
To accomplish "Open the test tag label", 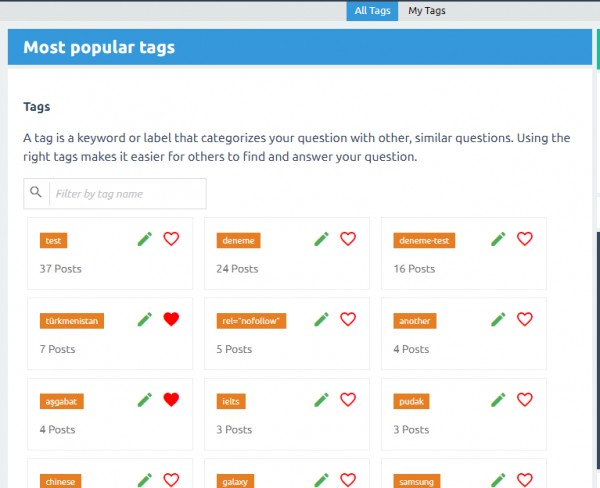I will click(x=54, y=241).
